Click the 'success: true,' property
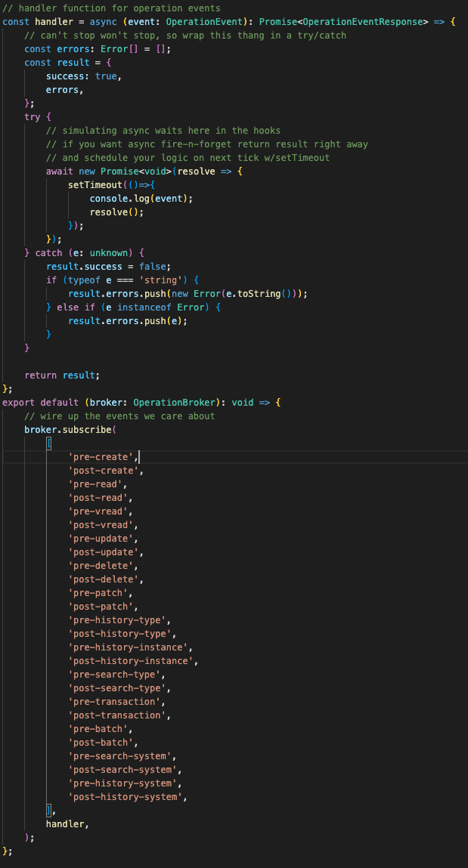 pos(84,76)
